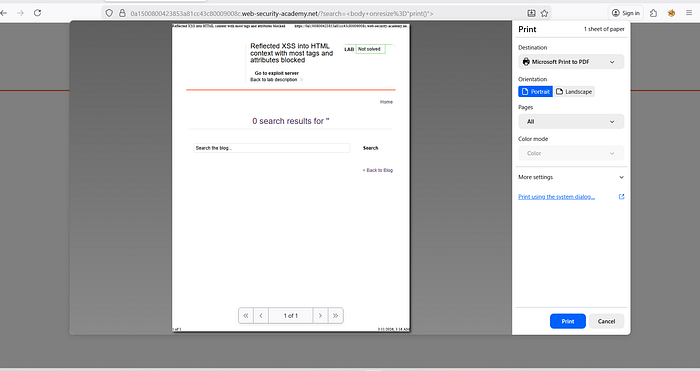Click the padlock site security icon

point(122,13)
